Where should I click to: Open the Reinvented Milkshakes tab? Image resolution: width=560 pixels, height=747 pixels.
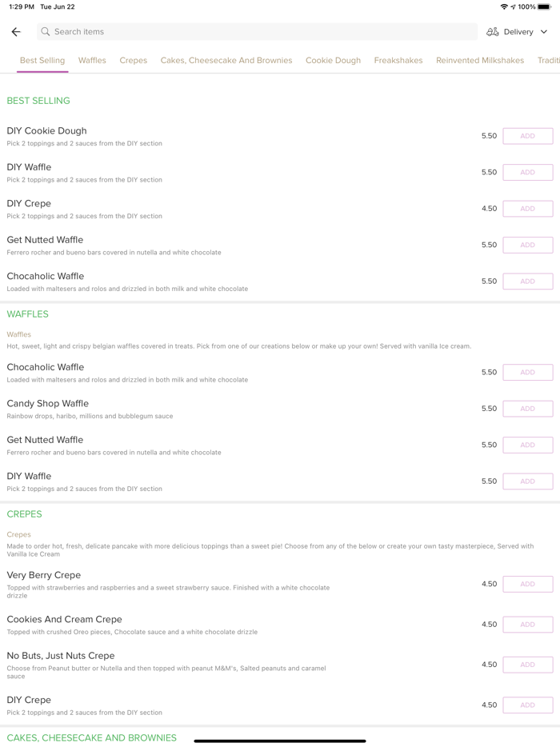(480, 60)
